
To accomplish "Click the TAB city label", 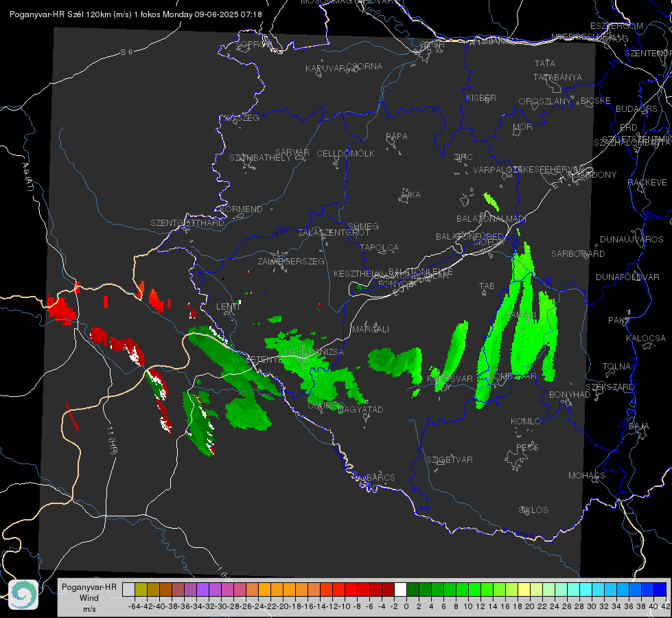I will pos(487,286).
